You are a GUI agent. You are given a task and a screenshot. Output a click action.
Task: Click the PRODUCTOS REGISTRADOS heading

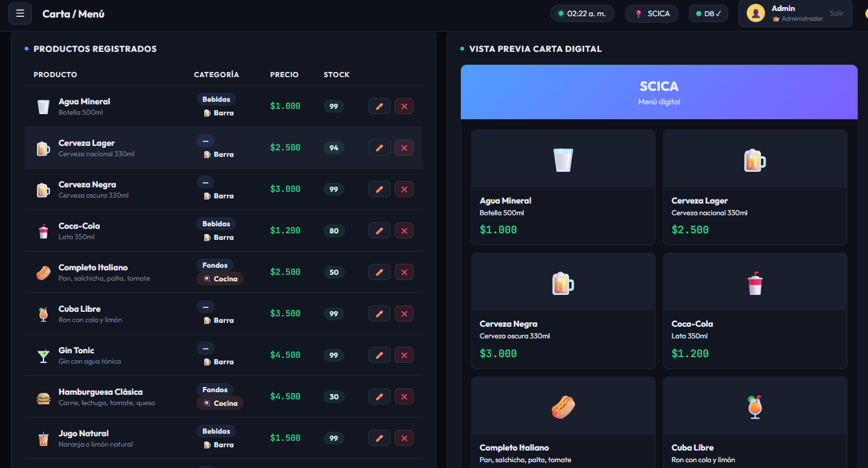pyautogui.click(x=95, y=49)
